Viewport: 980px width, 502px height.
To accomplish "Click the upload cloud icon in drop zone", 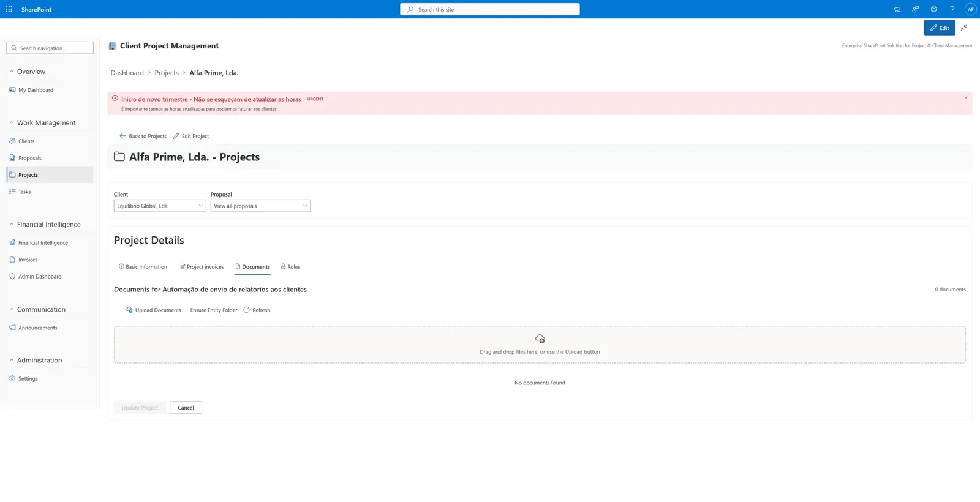I will tap(540, 339).
